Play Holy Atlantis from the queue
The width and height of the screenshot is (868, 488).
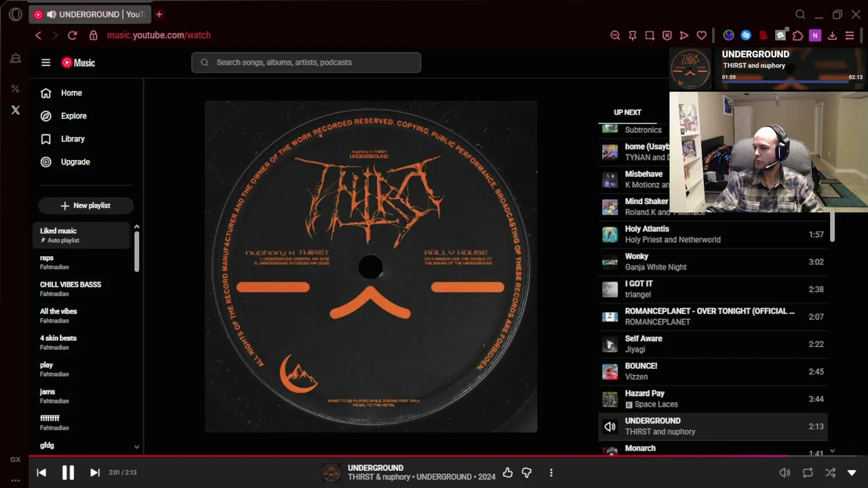713,235
